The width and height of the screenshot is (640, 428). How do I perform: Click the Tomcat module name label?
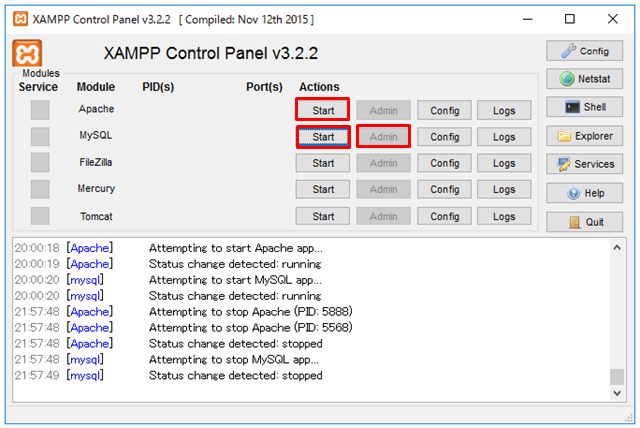(x=96, y=216)
